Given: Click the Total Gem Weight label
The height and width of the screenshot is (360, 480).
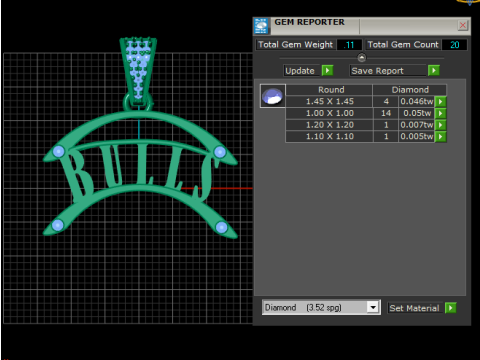Looking at the screenshot, I should 295,45.
